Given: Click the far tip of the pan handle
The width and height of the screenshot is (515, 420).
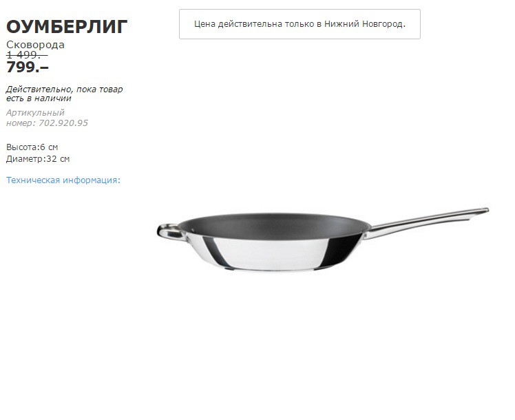Looking at the screenshot, I should click(x=483, y=210).
